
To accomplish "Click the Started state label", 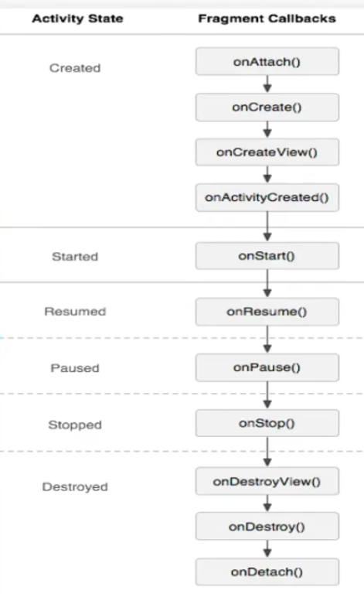I will 75,257.
